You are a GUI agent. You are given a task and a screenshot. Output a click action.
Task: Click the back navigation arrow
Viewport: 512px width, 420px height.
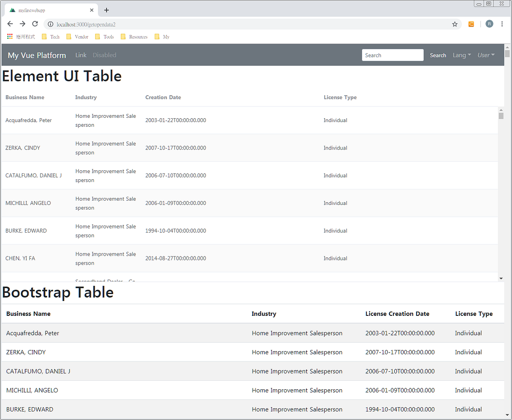point(10,24)
